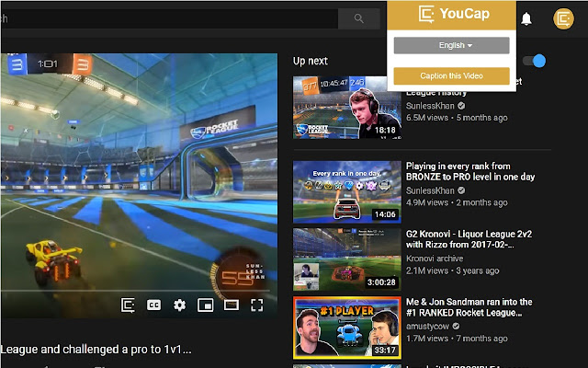588x368 pixels.
Task: Open the 3:00:28 Kronovi video thumbnail
Action: pos(347,259)
